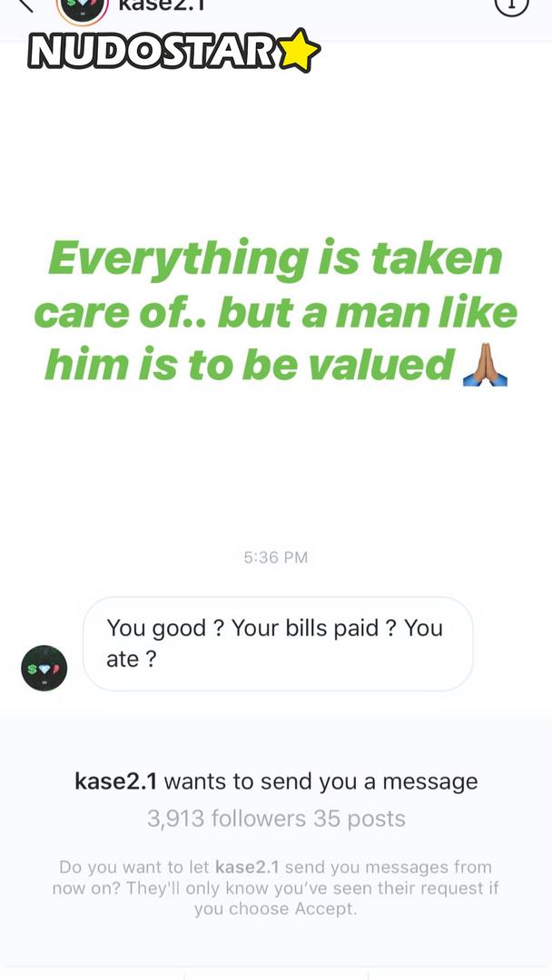Open the kase2.1 username in the header
This screenshot has width=552, height=980.
(x=162, y=5)
